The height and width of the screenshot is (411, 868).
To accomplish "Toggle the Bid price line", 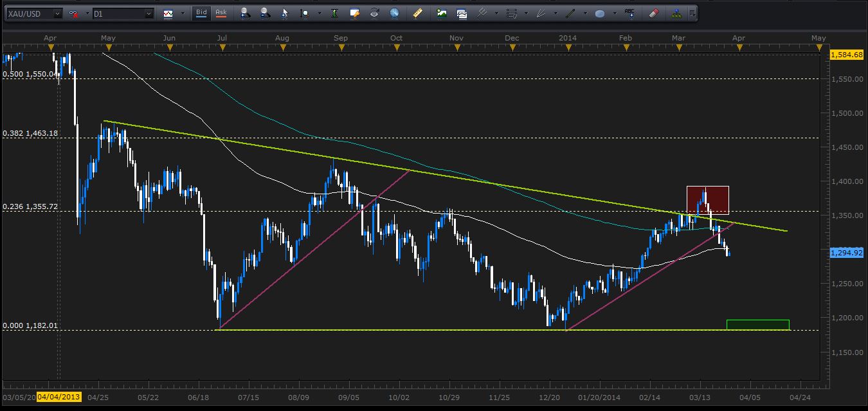I will [201, 13].
